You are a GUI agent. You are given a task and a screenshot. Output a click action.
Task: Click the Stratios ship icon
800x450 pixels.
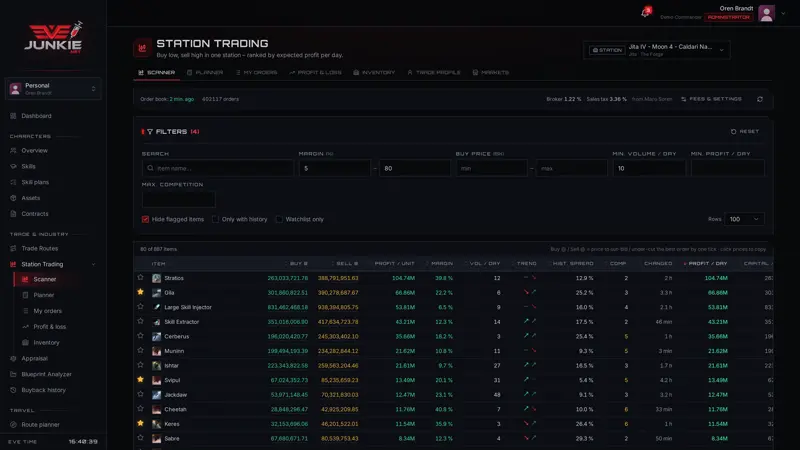point(157,278)
